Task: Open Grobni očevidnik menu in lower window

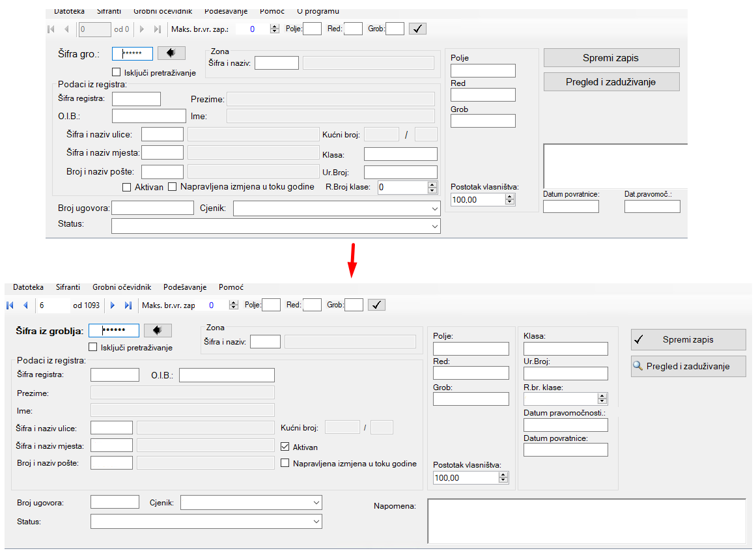Action: coord(122,287)
